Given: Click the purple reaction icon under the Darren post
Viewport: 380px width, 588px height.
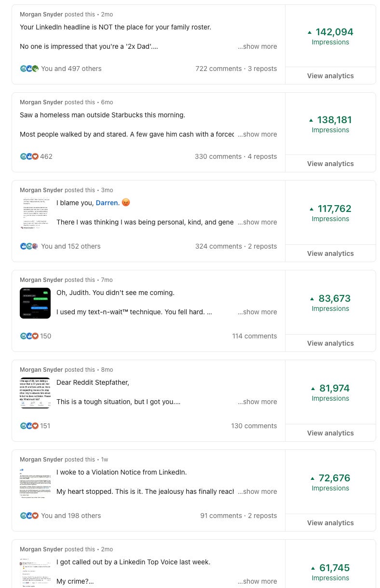Looking at the screenshot, I should [35, 246].
